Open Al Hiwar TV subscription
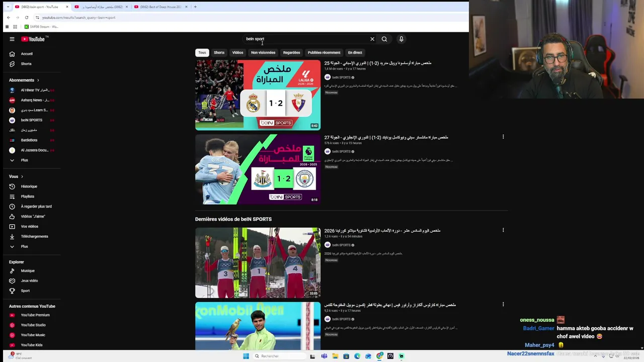The image size is (644, 362). [x=31, y=90]
